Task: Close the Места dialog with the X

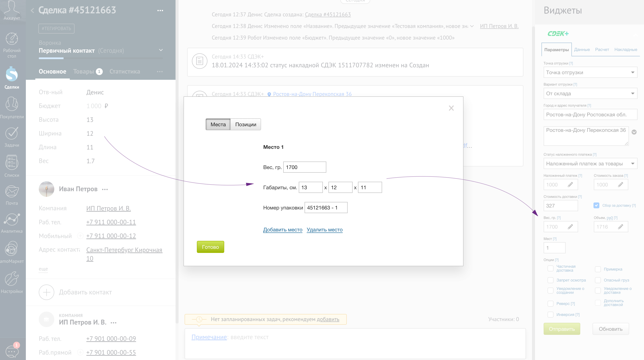Action: coord(451,108)
